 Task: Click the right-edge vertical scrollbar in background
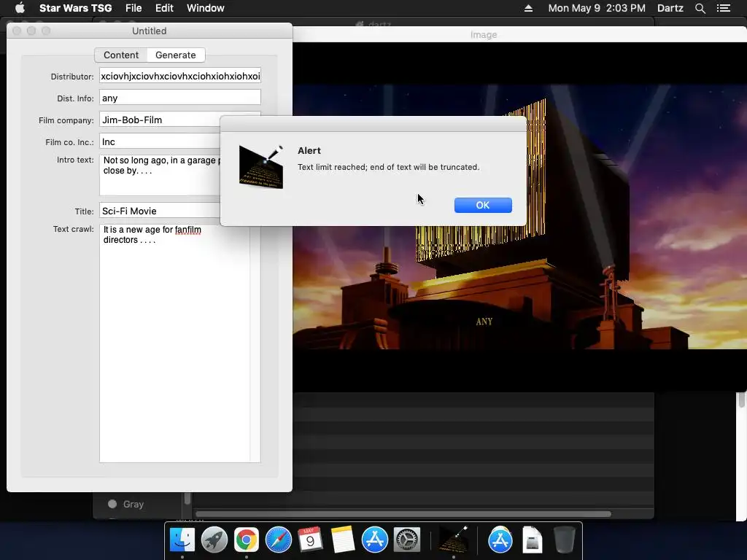(x=741, y=400)
